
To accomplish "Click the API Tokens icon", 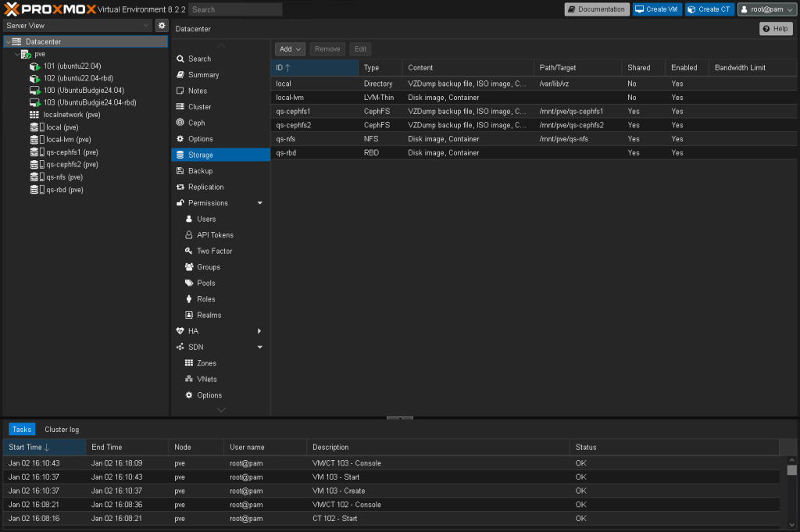I will tap(189, 235).
